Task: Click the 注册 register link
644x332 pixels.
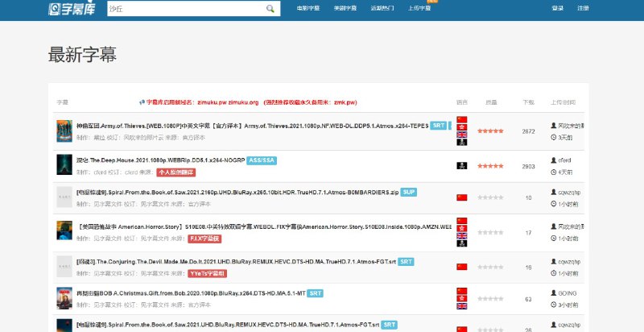Action: [x=583, y=9]
